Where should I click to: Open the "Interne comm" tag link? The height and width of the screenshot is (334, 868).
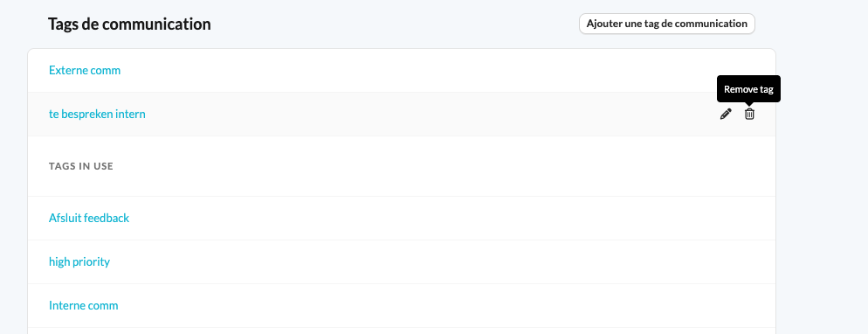click(x=84, y=305)
